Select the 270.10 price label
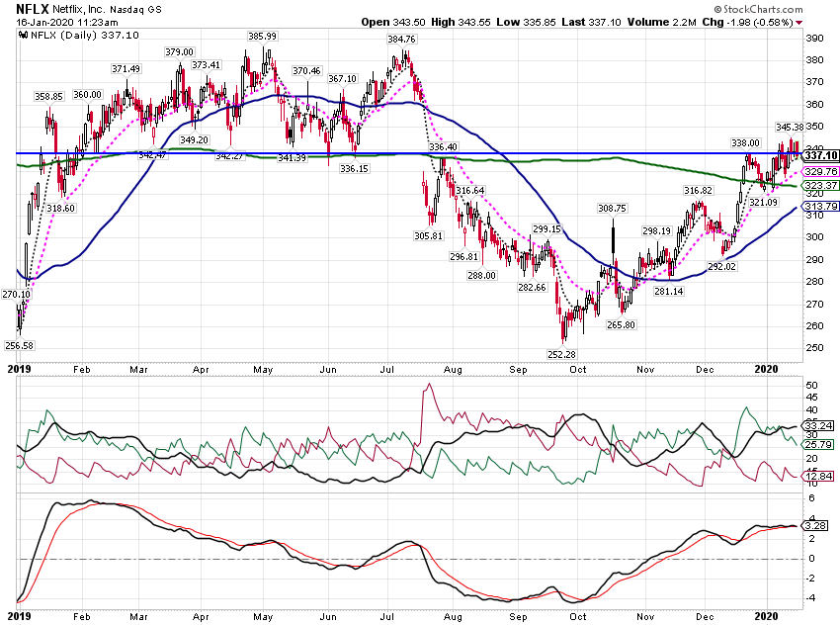The width and height of the screenshot is (840, 626). pos(17,295)
